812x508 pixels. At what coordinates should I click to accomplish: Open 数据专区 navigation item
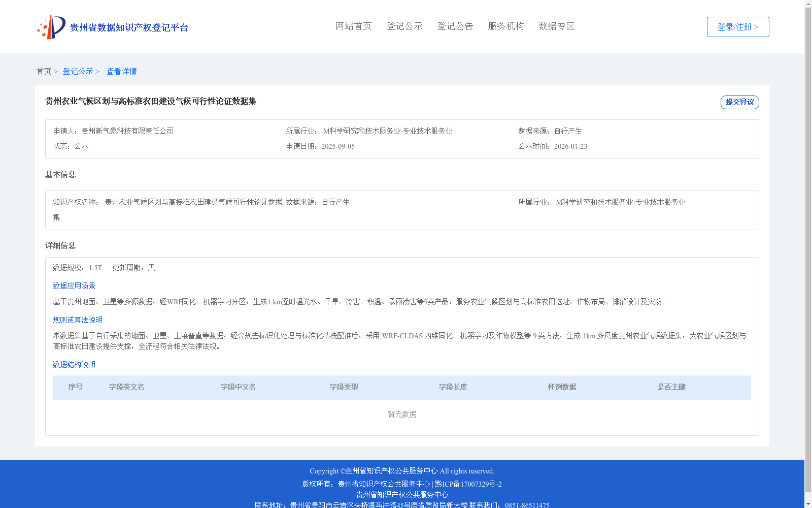[557, 26]
